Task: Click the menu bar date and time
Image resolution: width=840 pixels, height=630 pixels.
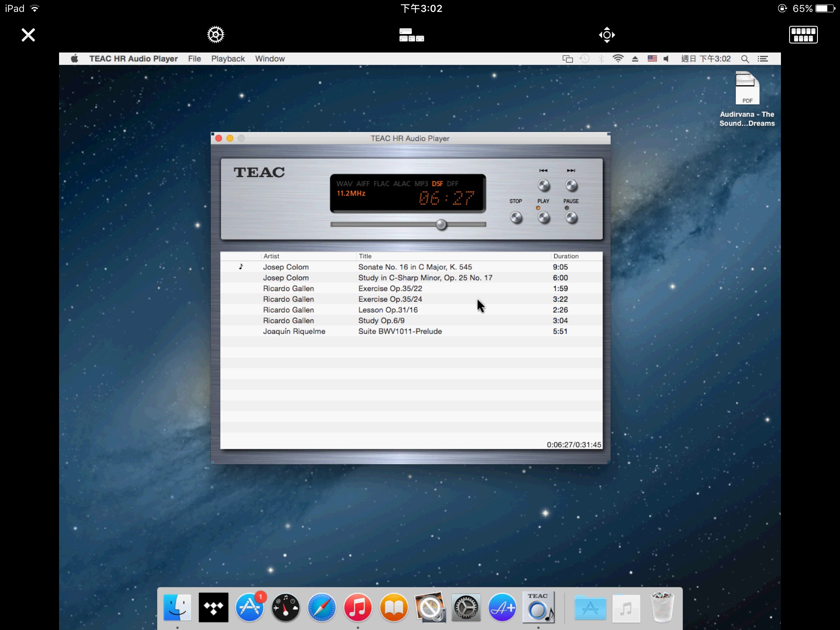Action: 706,59
